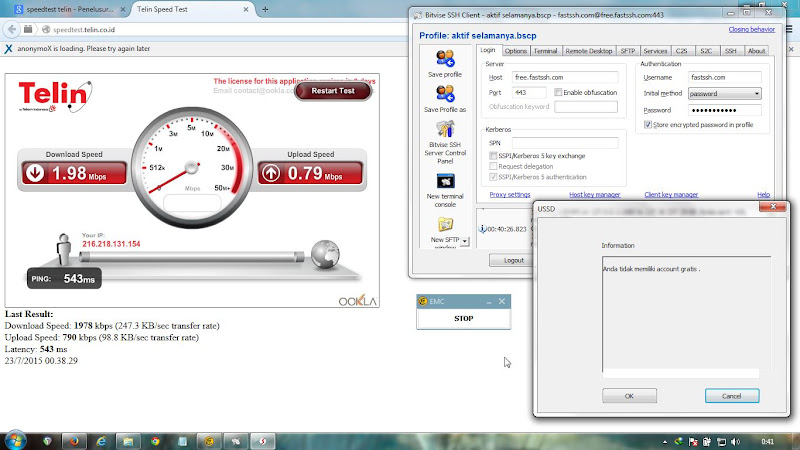Click OK in the USSD dialog
The image size is (800, 450).
coord(629,396)
